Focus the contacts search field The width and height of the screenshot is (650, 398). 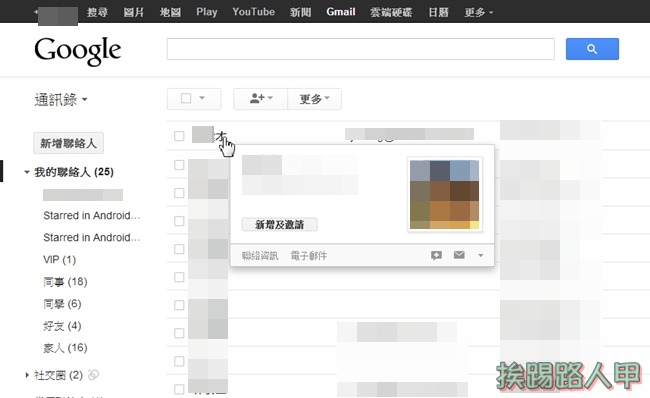pos(361,49)
